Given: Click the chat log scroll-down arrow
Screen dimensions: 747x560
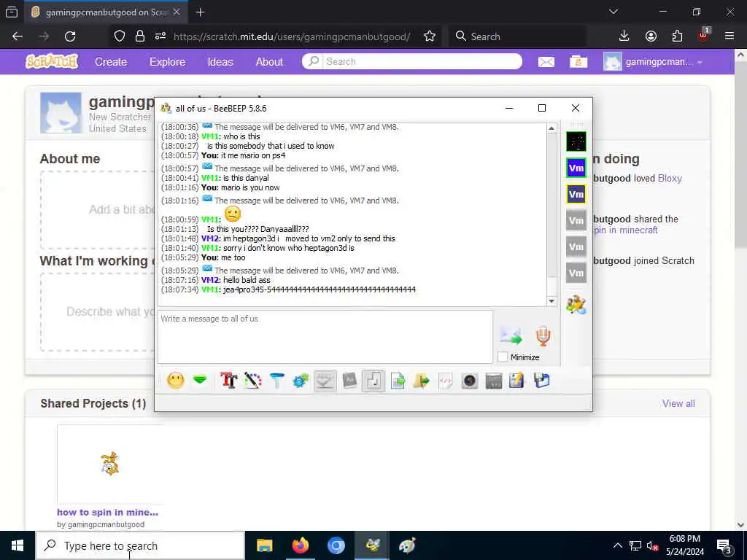Looking at the screenshot, I should click(x=551, y=301).
